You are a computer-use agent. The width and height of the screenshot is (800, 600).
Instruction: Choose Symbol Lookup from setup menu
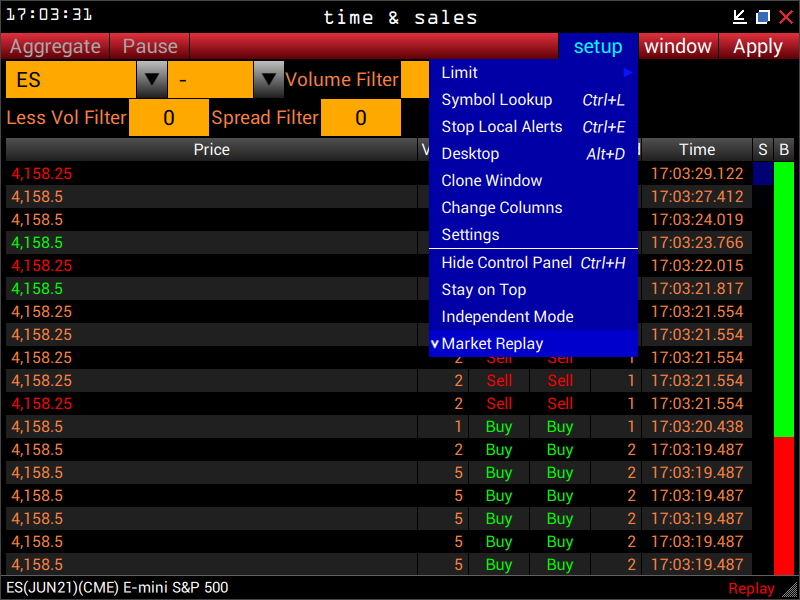[533, 100]
